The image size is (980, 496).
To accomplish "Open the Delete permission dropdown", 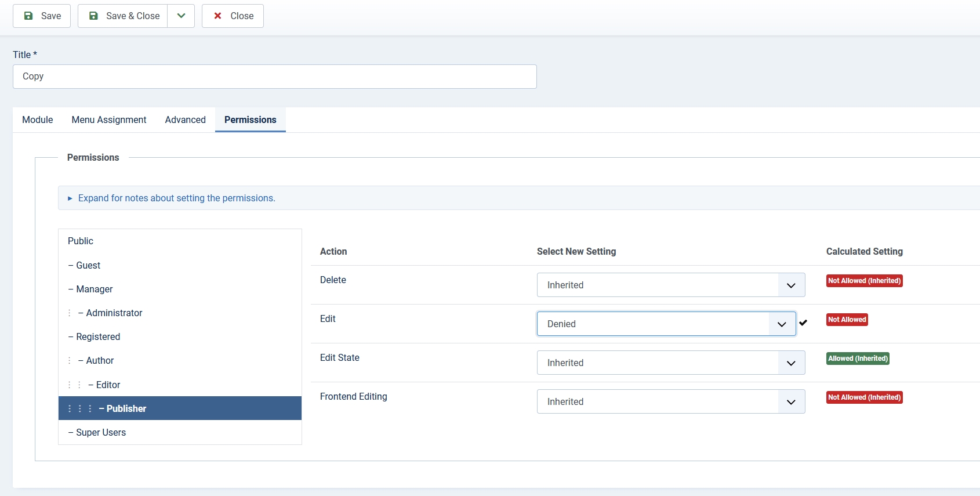I will (x=670, y=285).
